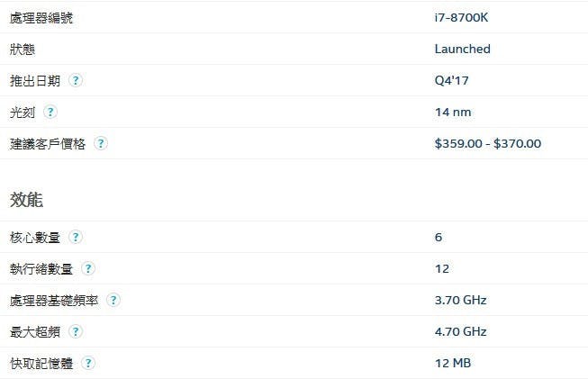
Task: Click help icon next to 核心數量
Action: coord(76,237)
